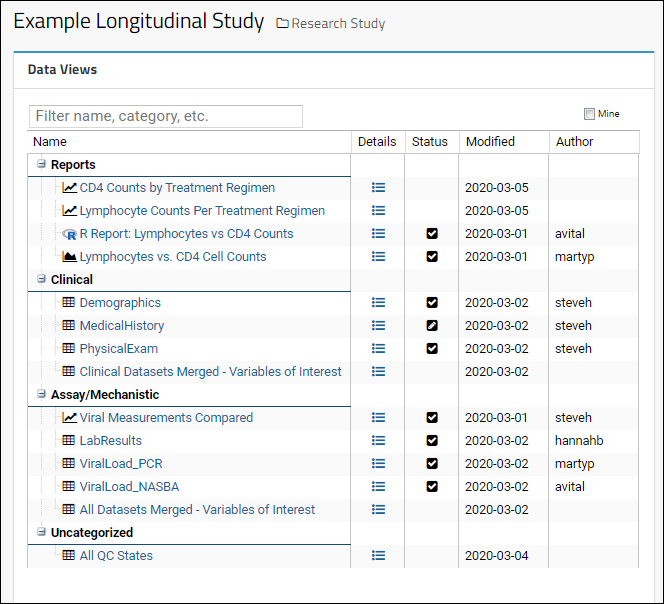This screenshot has height=604, width=664.
Task: Open details icon for LabResults row
Action: (x=378, y=441)
